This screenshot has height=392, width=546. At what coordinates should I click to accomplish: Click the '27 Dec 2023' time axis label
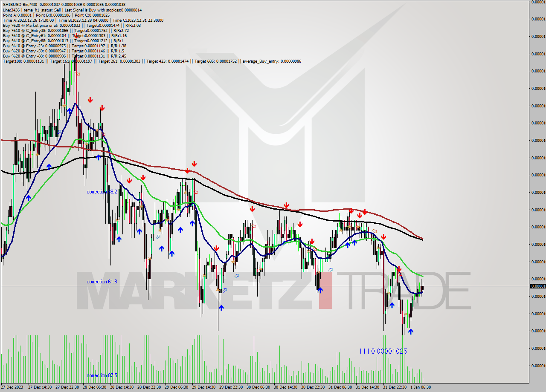[x=12, y=387]
